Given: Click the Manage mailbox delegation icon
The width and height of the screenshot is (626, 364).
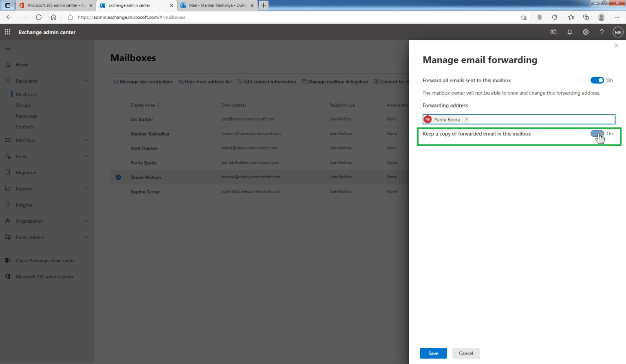Looking at the screenshot, I should pos(304,81).
